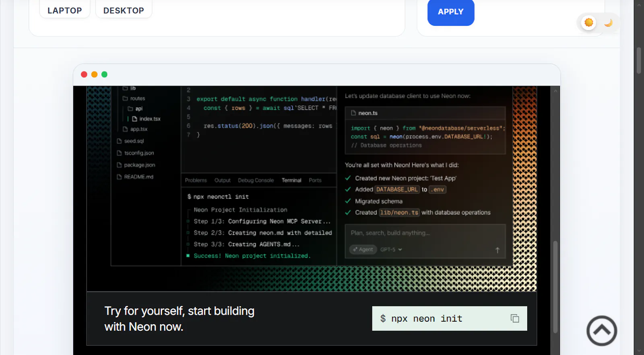Viewport: 644px width, 355px height.
Task: Switch to the Output tab
Action: tap(223, 181)
